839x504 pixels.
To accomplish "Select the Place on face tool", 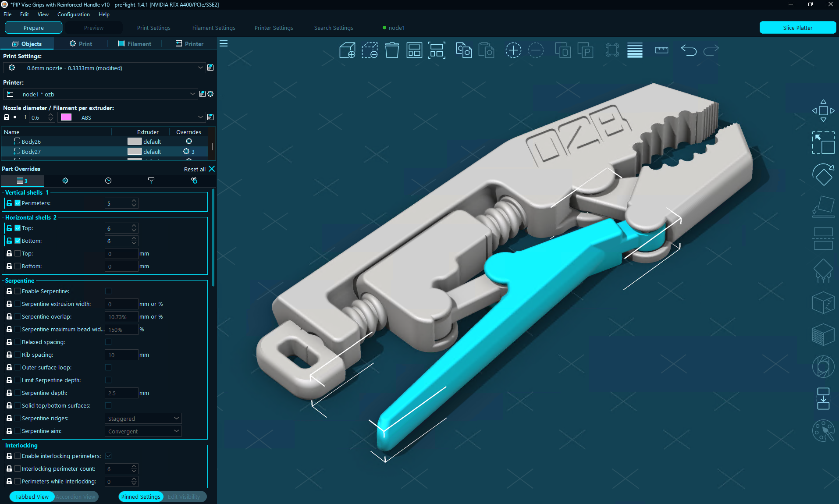I will (x=823, y=206).
